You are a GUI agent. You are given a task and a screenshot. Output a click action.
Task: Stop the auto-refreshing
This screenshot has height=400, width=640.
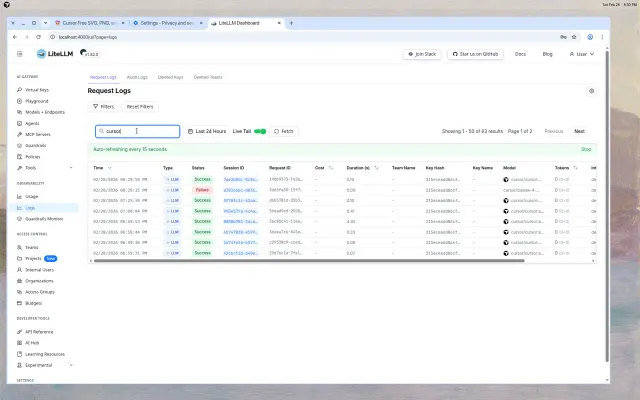[x=586, y=149]
